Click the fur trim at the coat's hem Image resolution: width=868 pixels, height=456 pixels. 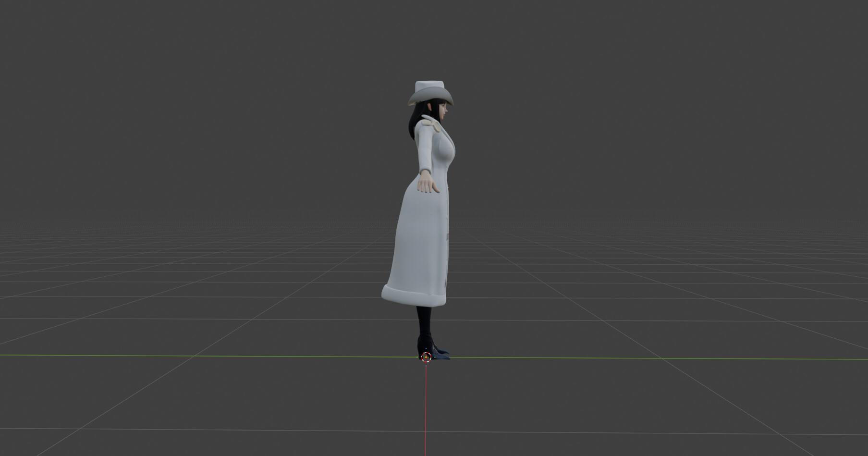pyautogui.click(x=413, y=295)
